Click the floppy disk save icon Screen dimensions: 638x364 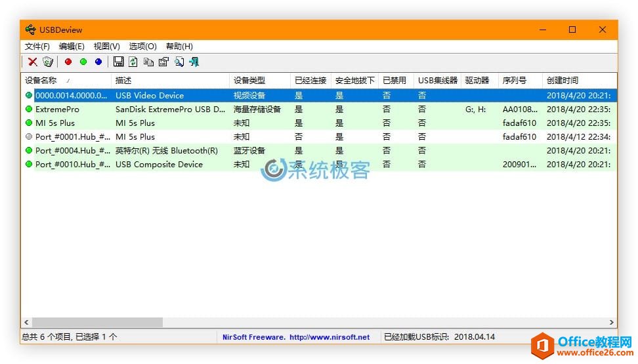click(x=118, y=62)
